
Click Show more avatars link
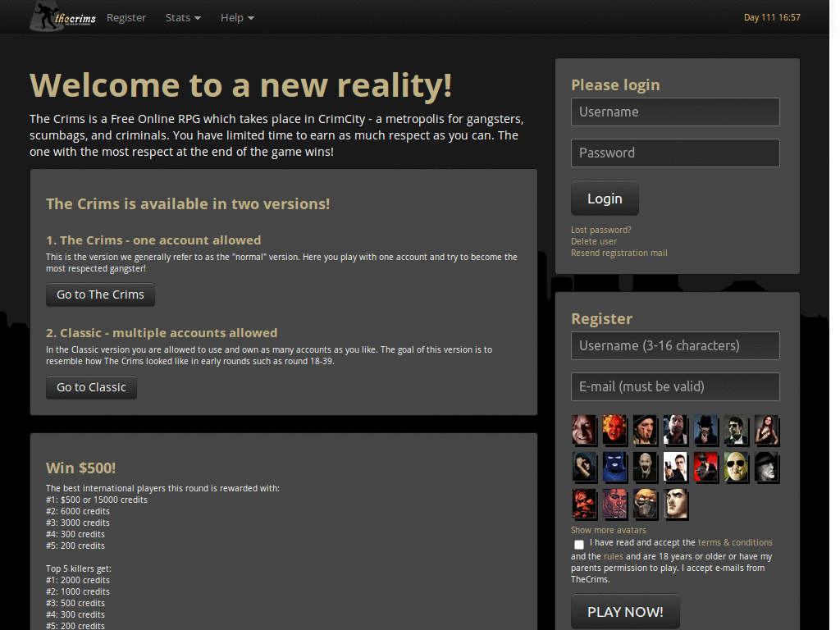[x=608, y=530]
